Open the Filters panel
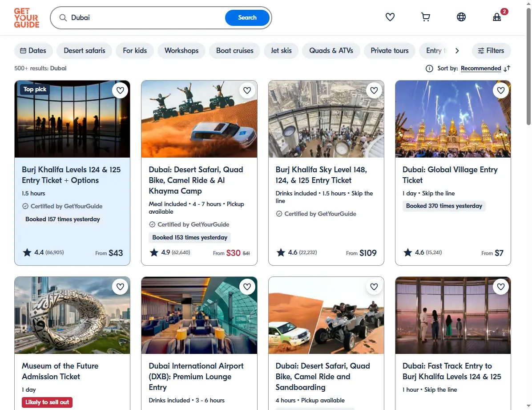The image size is (532, 410). tap(491, 51)
